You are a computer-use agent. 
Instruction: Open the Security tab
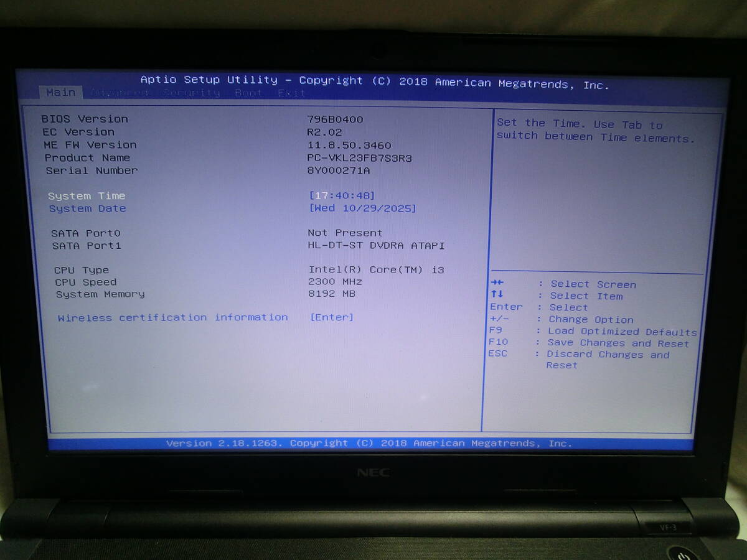tap(192, 93)
